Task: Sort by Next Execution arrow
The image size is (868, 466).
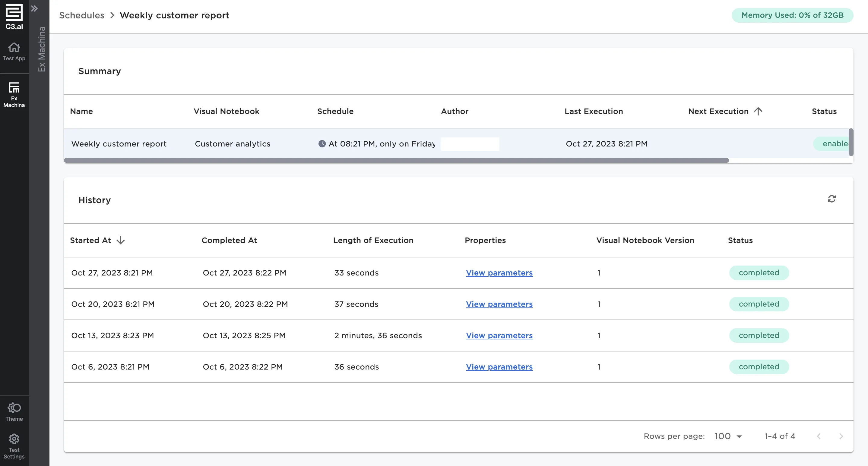Action: [758, 112]
